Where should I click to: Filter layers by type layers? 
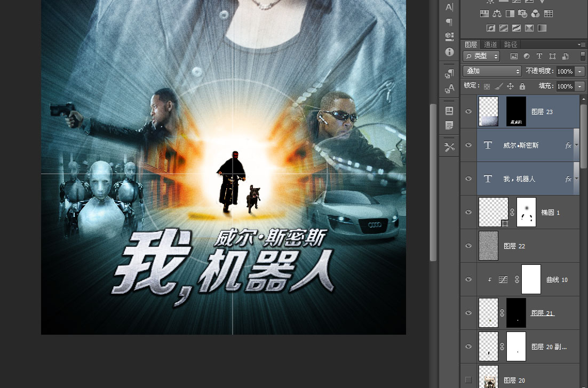click(539, 56)
